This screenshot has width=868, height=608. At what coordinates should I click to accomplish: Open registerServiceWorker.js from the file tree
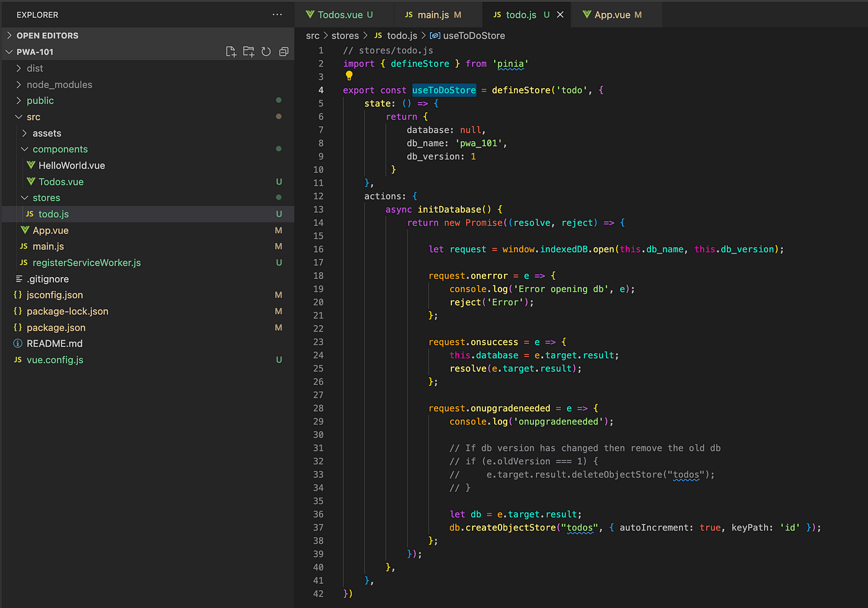(86, 263)
